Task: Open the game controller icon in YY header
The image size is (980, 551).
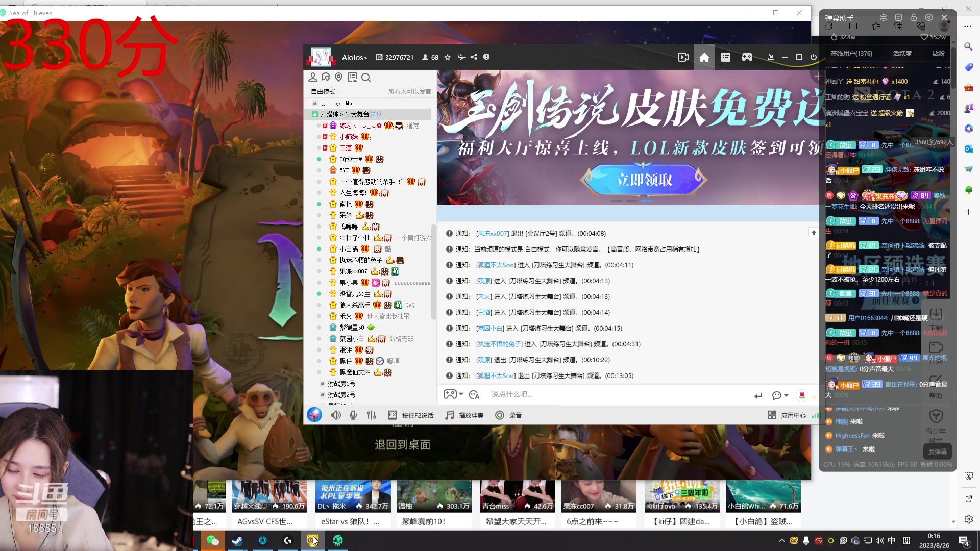Action: (x=747, y=57)
